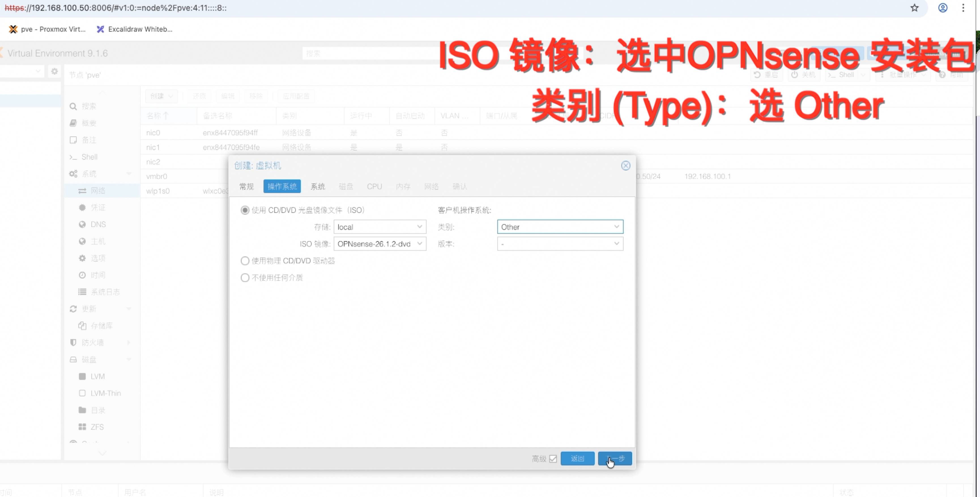Click the browser address bar URL
The image size is (980, 497).
click(116, 8)
